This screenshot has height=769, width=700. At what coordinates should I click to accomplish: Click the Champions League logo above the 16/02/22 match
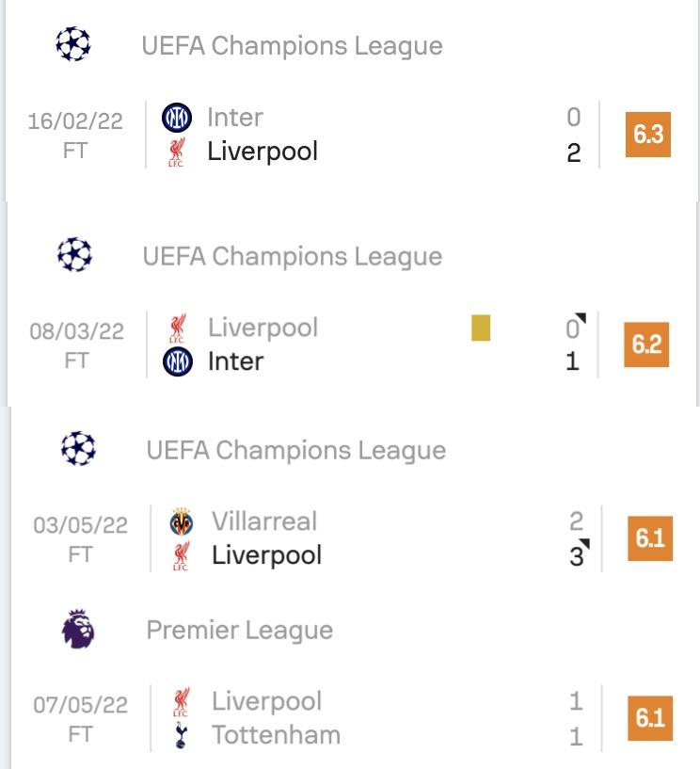coord(73,43)
